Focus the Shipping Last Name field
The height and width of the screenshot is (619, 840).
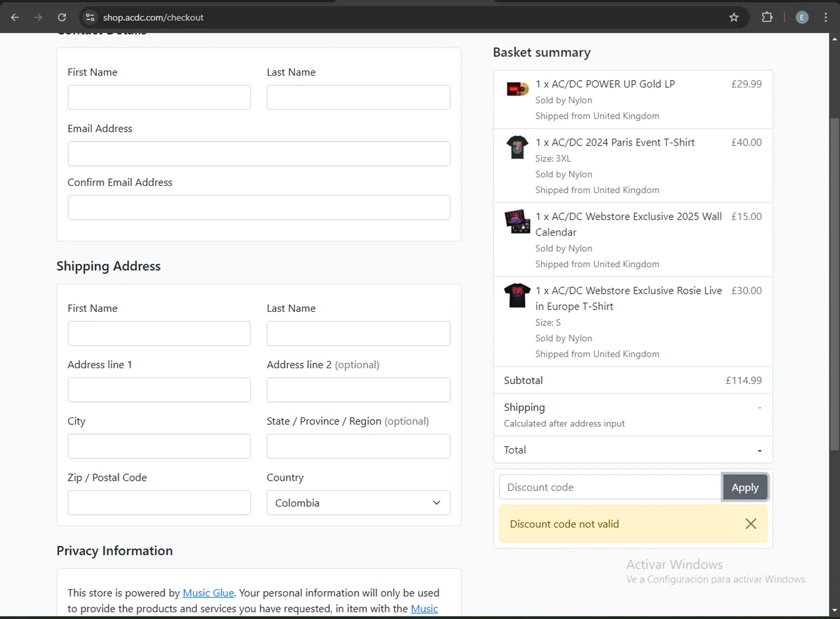tap(358, 334)
